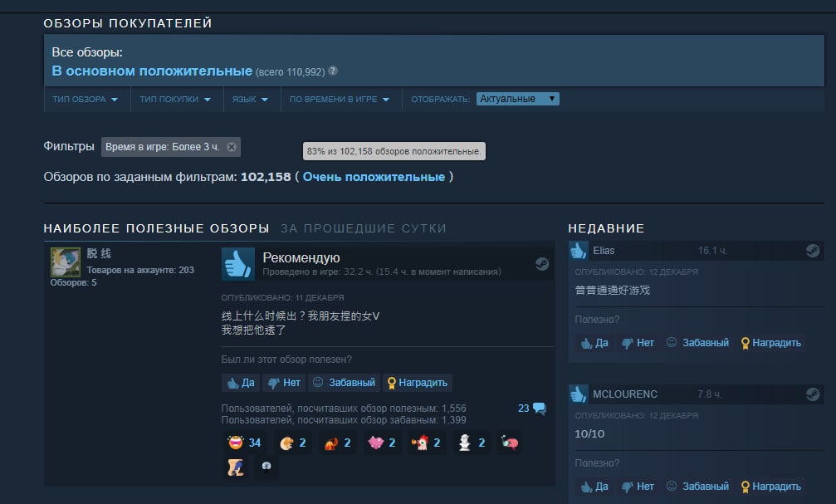Click the pink heart award icon

[382, 443]
